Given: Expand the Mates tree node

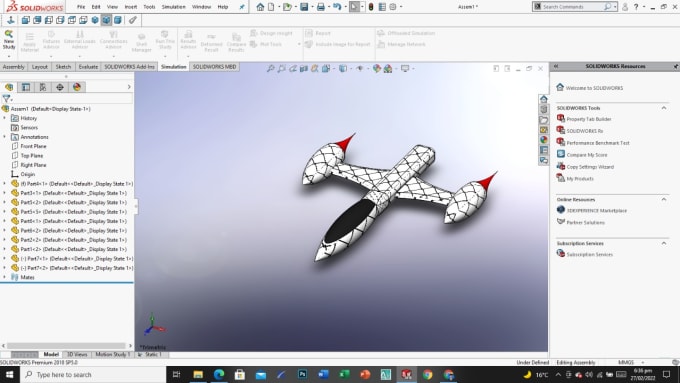Looking at the screenshot, I should coord(4,277).
